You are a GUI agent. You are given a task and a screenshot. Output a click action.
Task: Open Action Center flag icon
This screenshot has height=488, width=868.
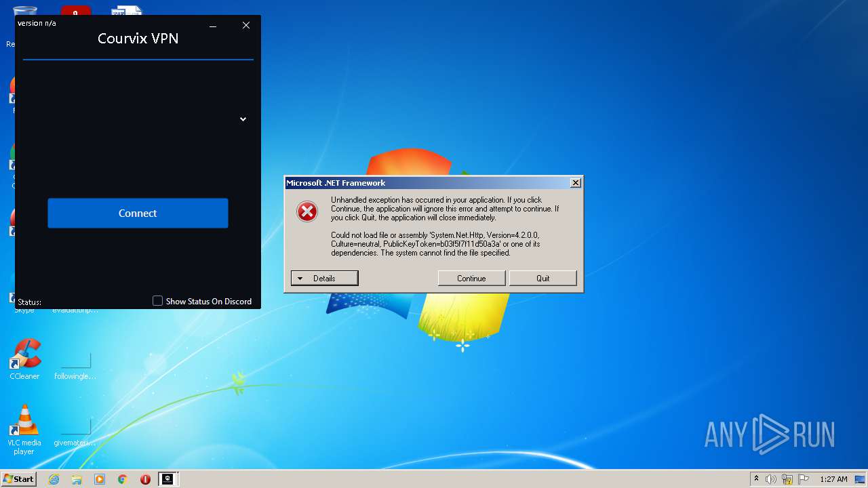(804, 479)
